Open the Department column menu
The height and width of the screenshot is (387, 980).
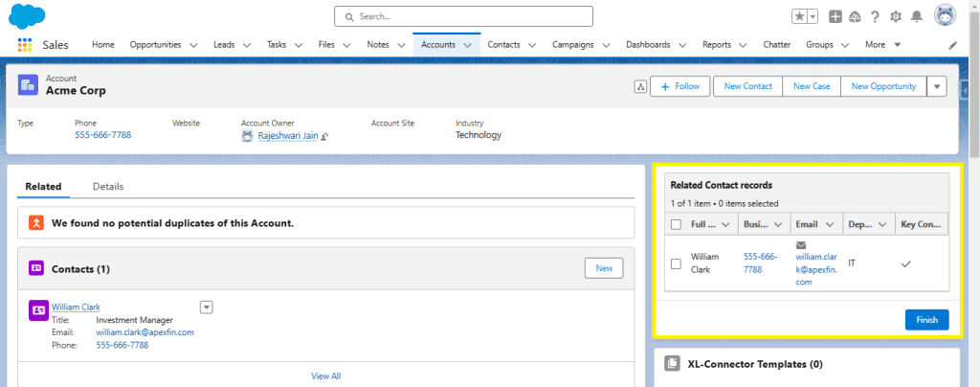(882, 224)
